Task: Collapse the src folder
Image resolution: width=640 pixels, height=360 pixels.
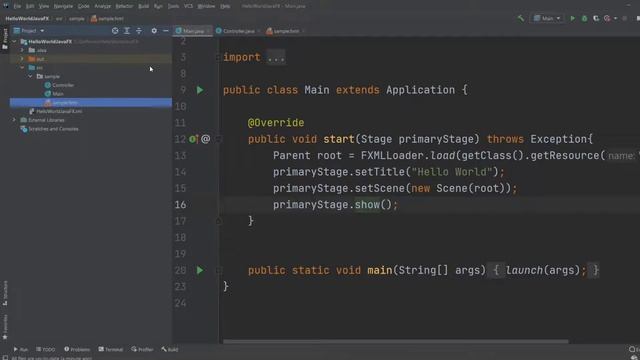Action: (22, 68)
